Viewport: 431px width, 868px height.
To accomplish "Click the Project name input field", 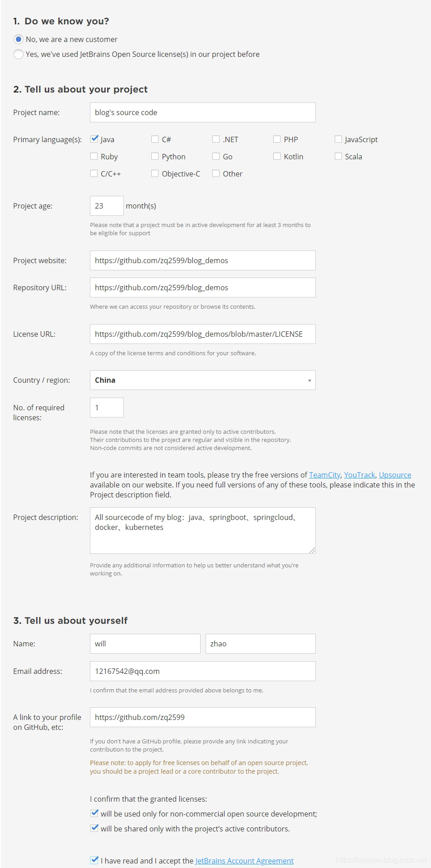I will click(202, 112).
